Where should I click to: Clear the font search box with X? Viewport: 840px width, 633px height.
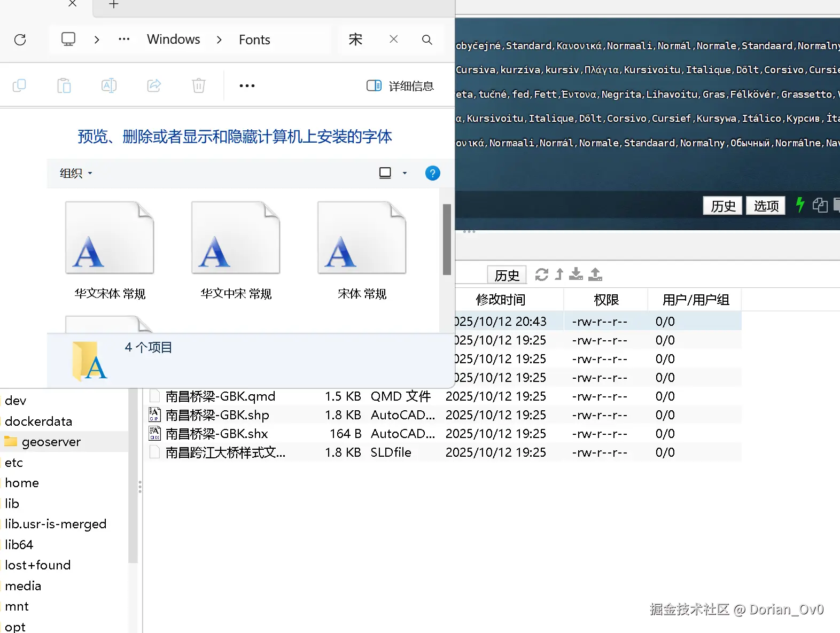(394, 39)
